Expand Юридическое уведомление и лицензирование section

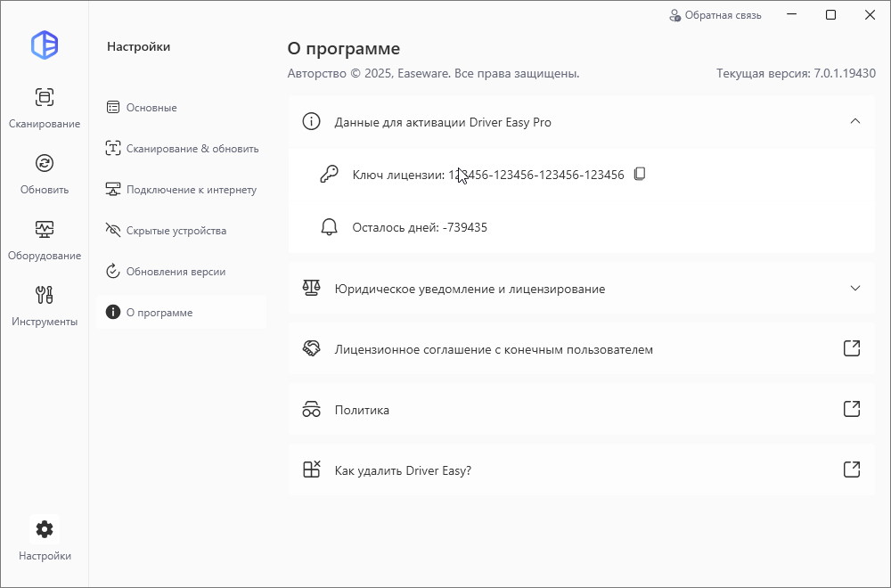[x=854, y=288]
